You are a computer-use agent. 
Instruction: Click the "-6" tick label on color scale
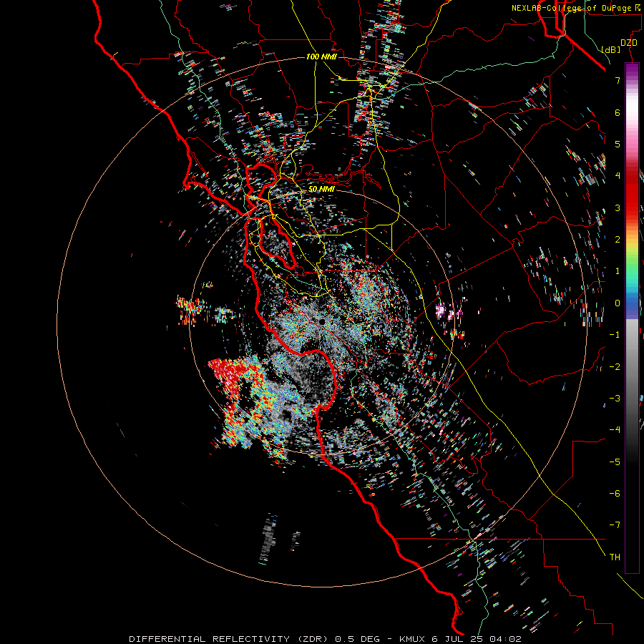click(x=615, y=494)
